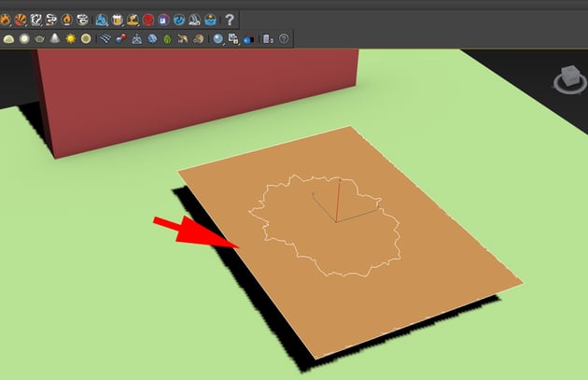Select the blue water splash shelf tool
The height and width of the screenshot is (380, 588).
click(x=101, y=20)
